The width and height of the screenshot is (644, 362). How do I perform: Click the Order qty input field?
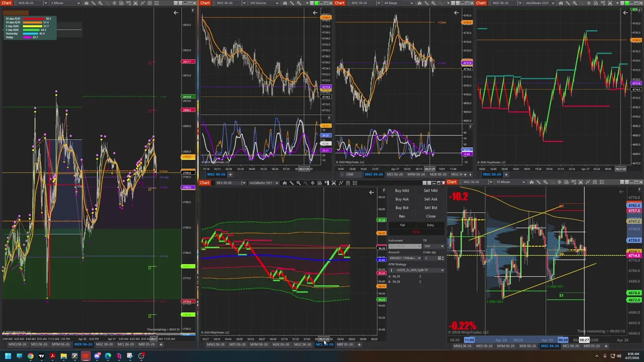[431, 258]
